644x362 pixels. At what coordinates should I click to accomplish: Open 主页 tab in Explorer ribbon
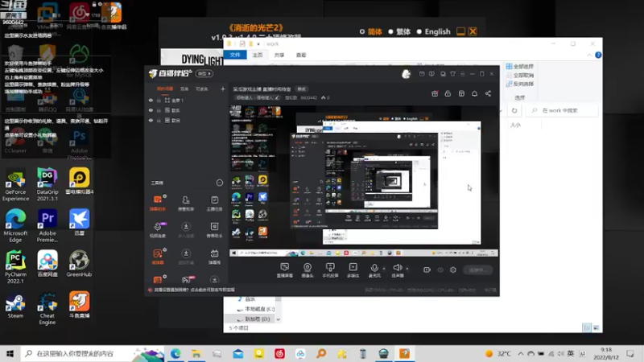tap(258, 55)
